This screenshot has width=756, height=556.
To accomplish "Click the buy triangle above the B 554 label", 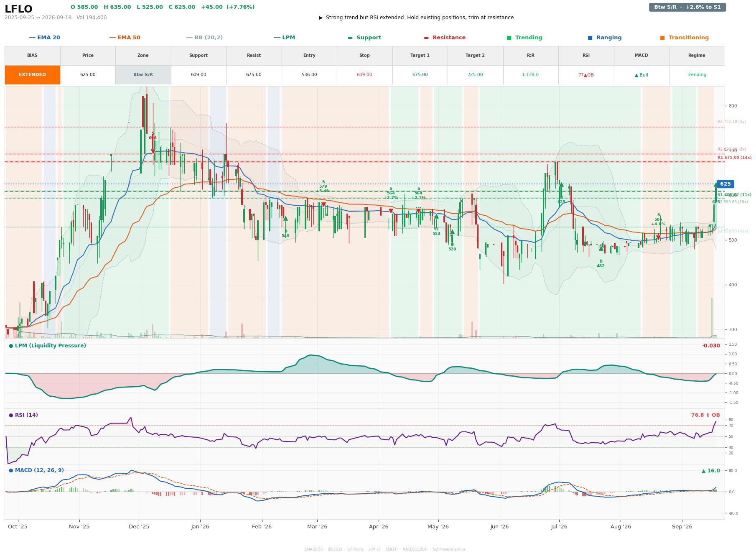I will [436, 216].
